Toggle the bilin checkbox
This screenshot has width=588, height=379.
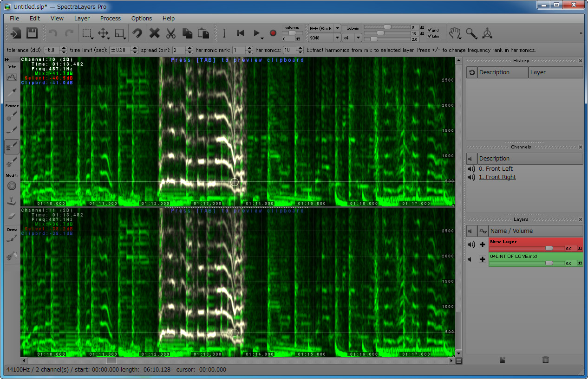tap(430, 36)
